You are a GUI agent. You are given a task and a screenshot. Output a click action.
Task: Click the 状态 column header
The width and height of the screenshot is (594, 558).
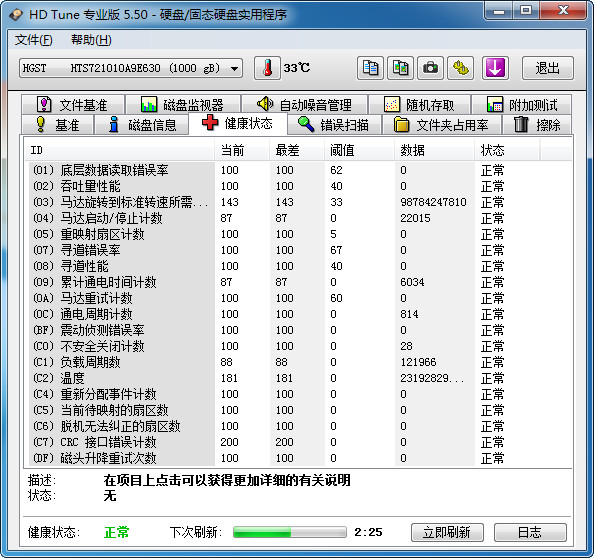pyautogui.click(x=507, y=150)
